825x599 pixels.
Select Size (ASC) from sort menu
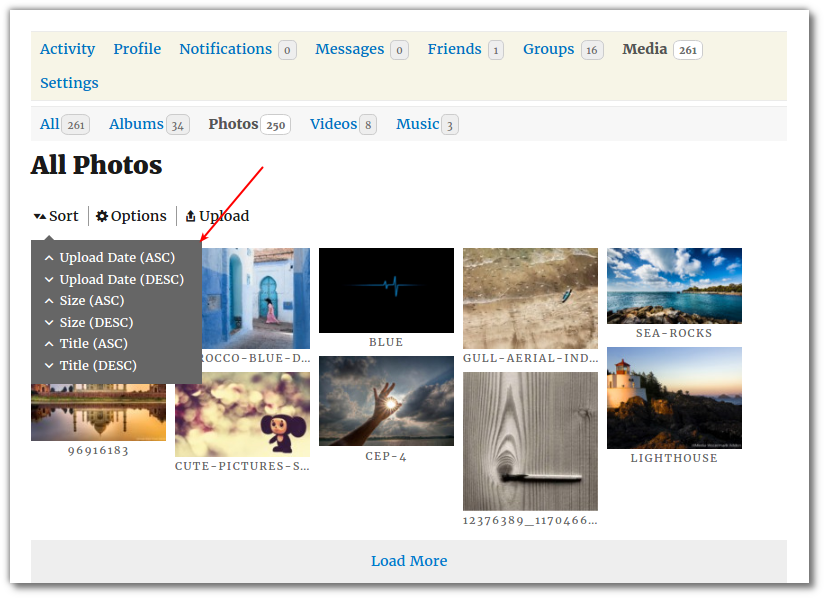point(91,301)
